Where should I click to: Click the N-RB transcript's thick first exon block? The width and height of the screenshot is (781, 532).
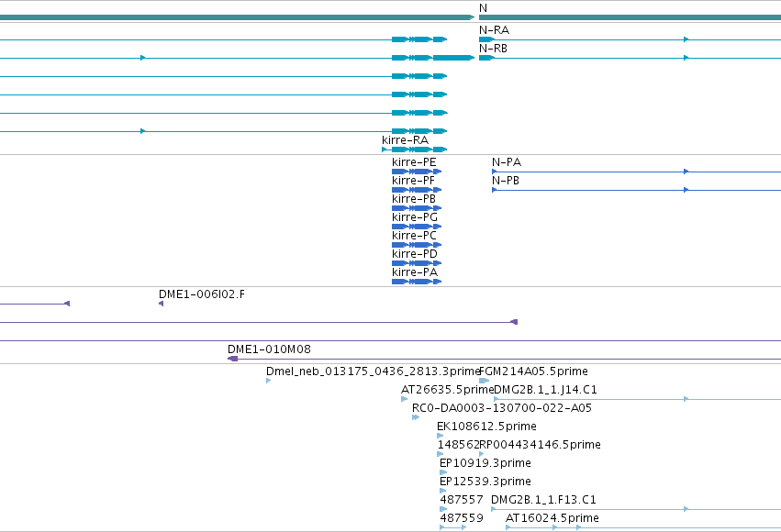486,58
